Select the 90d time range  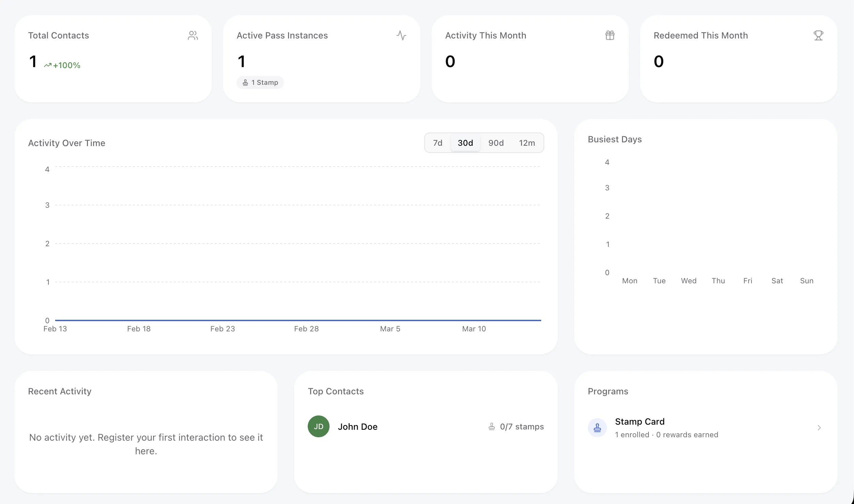click(x=496, y=143)
